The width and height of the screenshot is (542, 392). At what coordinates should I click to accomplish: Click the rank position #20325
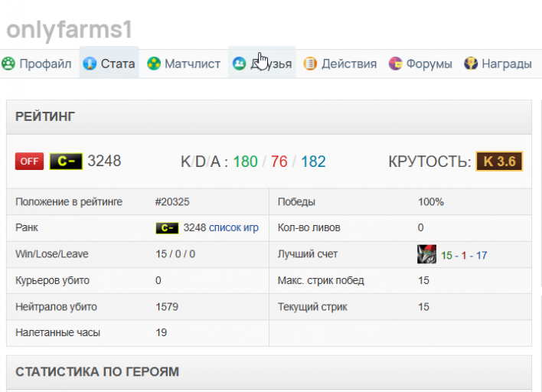(172, 202)
